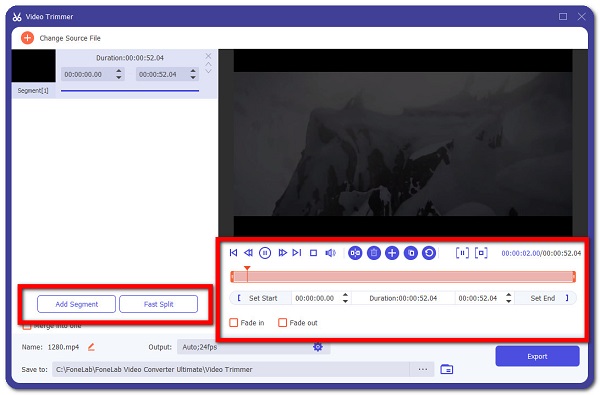The height and width of the screenshot is (395, 600).
Task: Maximize the Video Trimmer window
Action: click(x=563, y=16)
